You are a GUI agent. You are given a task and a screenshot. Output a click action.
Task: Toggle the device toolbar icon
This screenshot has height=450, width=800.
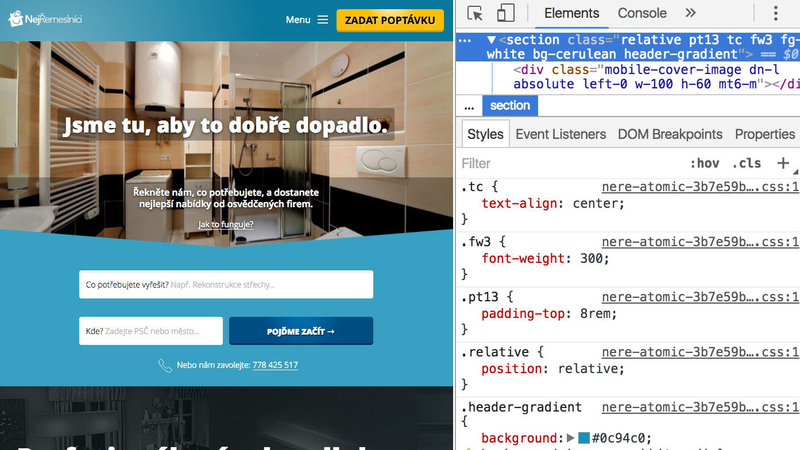point(506,13)
